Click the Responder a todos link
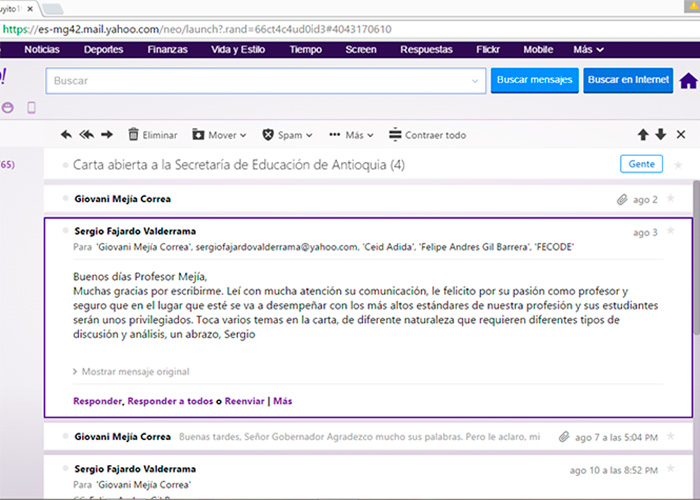 [170, 401]
